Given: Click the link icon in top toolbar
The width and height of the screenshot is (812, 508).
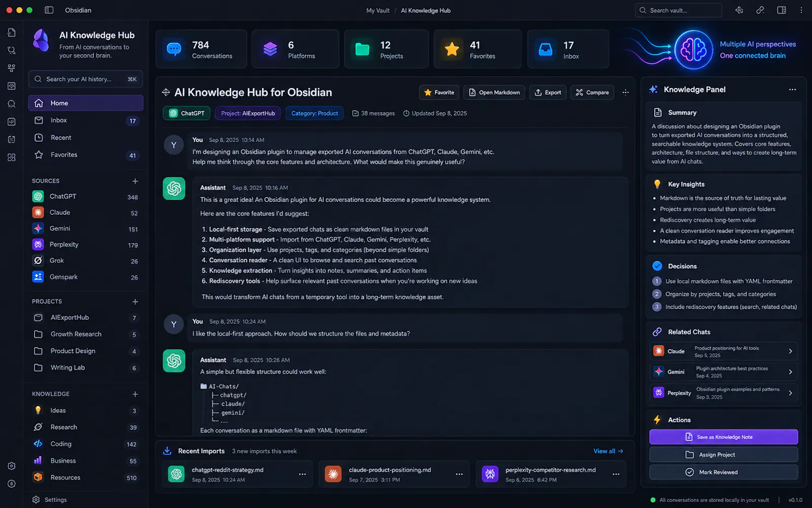Looking at the screenshot, I should point(760,10).
